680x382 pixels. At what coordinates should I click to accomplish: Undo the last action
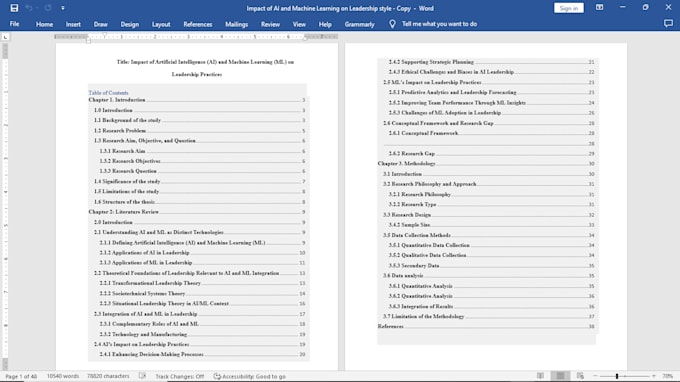click(x=29, y=8)
